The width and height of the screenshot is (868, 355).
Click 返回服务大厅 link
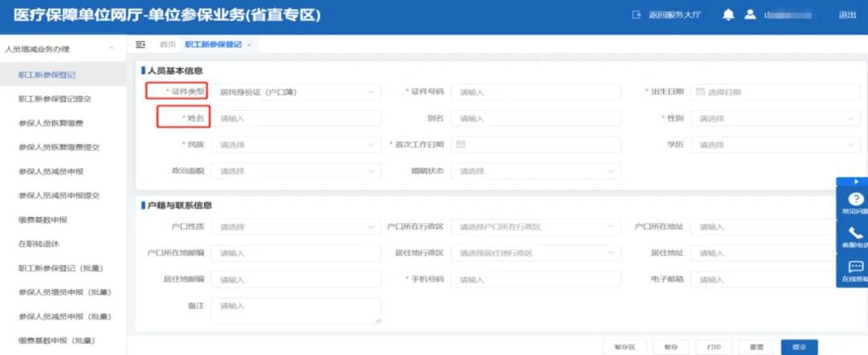(x=675, y=15)
